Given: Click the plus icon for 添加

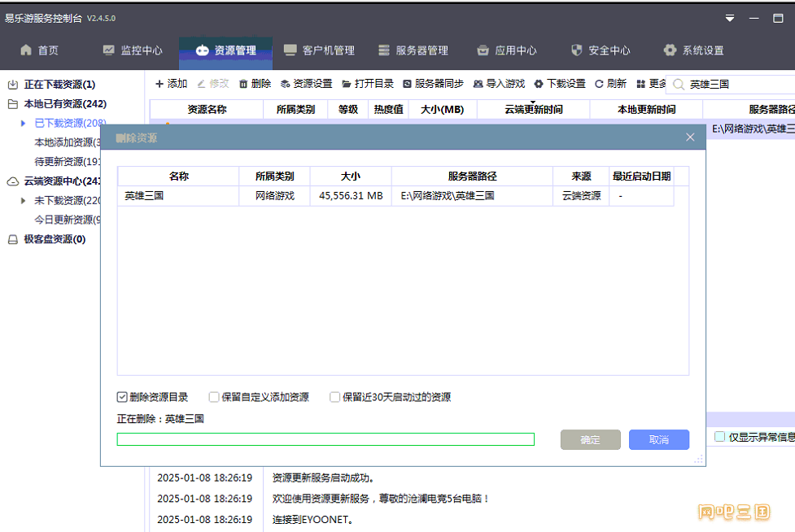Looking at the screenshot, I should (159, 84).
